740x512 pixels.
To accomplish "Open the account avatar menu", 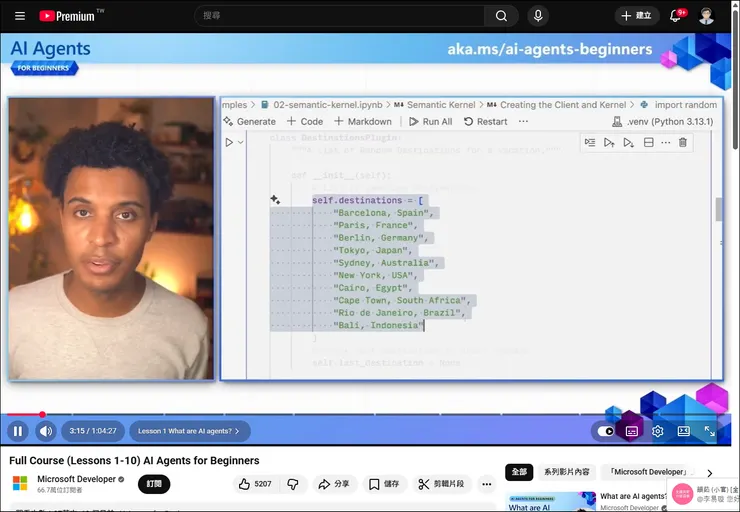I will click(706, 16).
